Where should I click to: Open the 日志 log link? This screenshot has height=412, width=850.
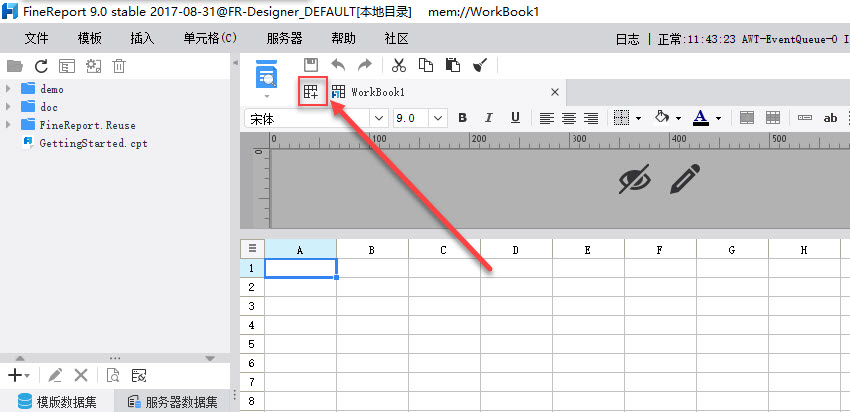click(627, 39)
